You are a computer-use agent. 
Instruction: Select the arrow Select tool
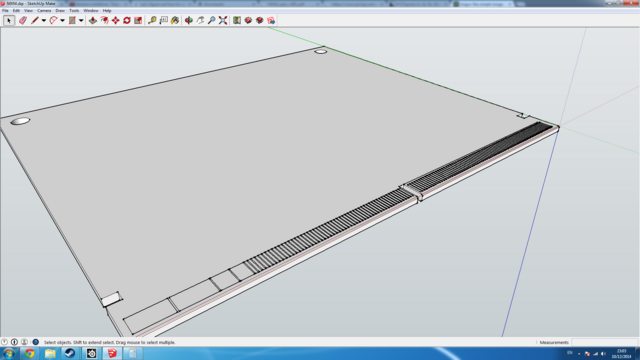(x=9, y=20)
